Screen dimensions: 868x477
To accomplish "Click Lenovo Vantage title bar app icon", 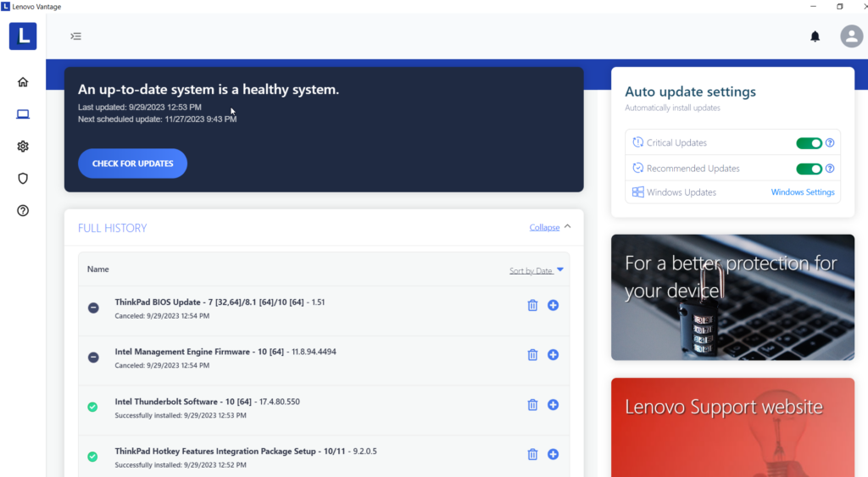I will tap(6, 7).
